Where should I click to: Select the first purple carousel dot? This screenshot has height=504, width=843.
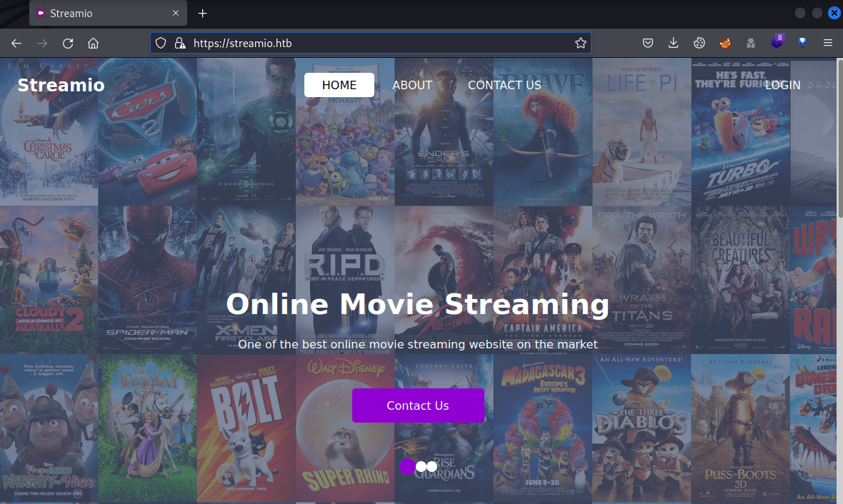[407, 466]
